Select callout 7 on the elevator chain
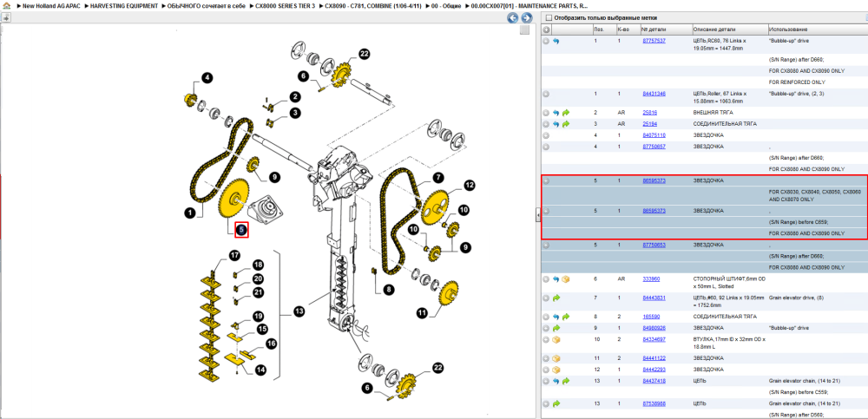The image size is (868, 419). pos(437,178)
